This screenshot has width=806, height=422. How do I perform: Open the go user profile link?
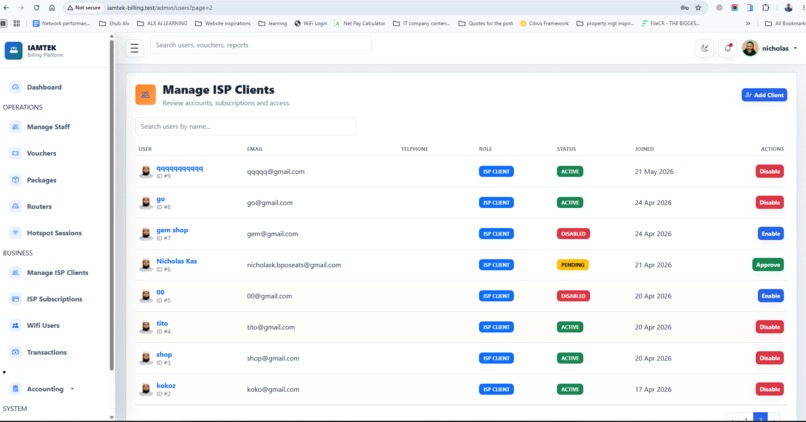click(161, 199)
